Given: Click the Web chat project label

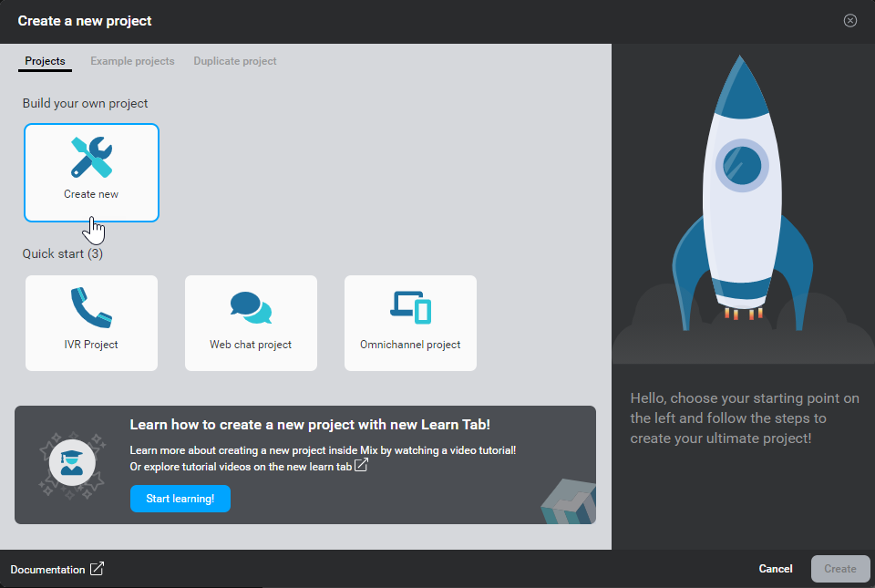Looking at the screenshot, I should pyautogui.click(x=251, y=345).
